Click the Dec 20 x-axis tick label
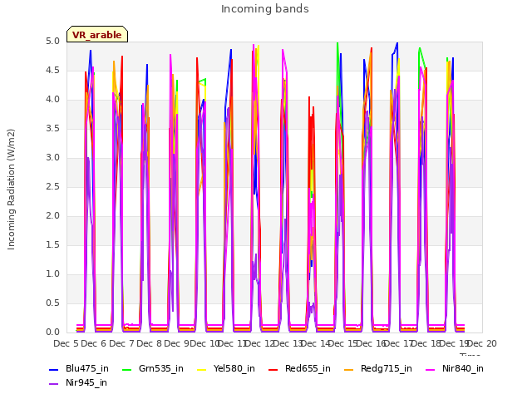532x399 pixels. tap(482, 343)
